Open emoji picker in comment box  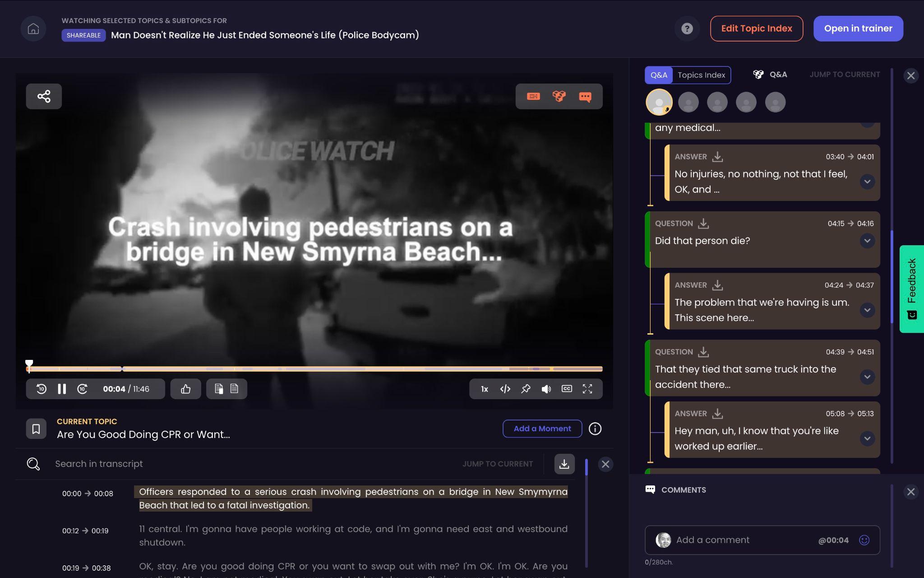tap(864, 540)
